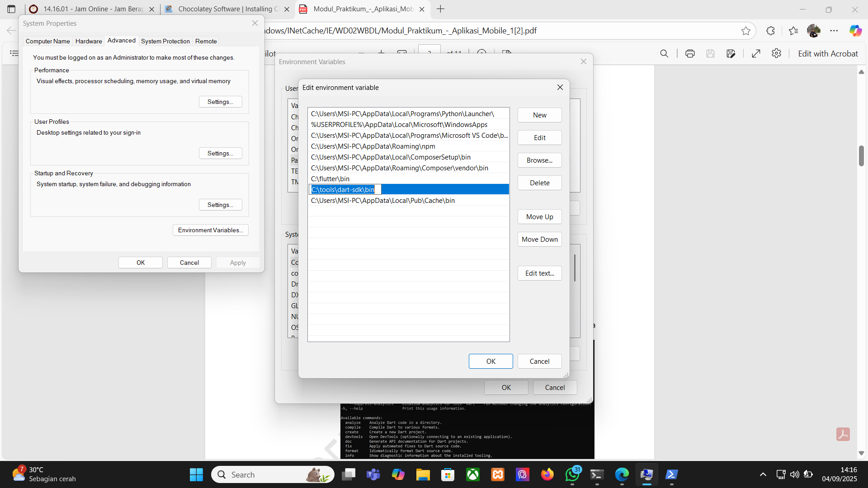The height and width of the screenshot is (488, 868).
Task: Click the Move Up button
Action: (539, 217)
